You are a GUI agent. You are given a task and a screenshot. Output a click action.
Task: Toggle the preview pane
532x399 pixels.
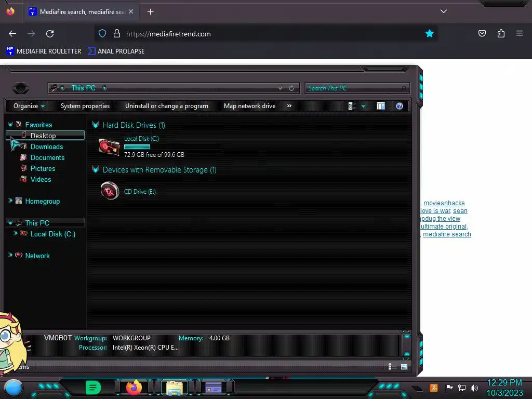click(x=381, y=106)
